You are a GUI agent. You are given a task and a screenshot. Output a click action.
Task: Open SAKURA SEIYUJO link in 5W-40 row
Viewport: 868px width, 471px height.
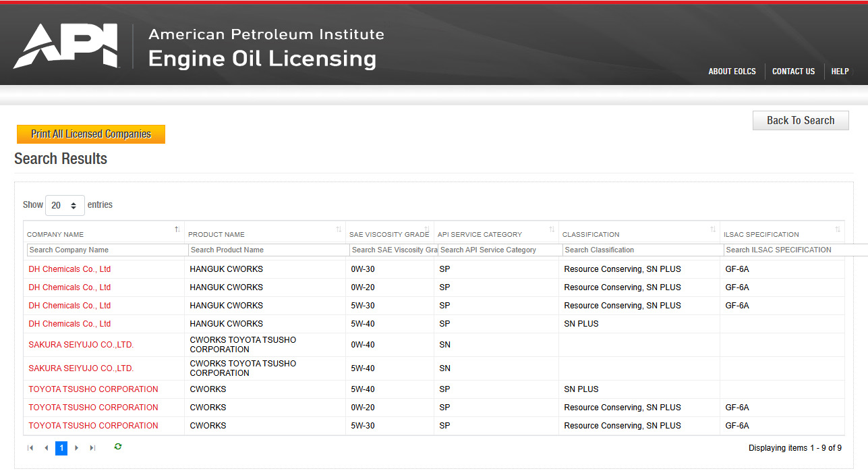click(81, 368)
